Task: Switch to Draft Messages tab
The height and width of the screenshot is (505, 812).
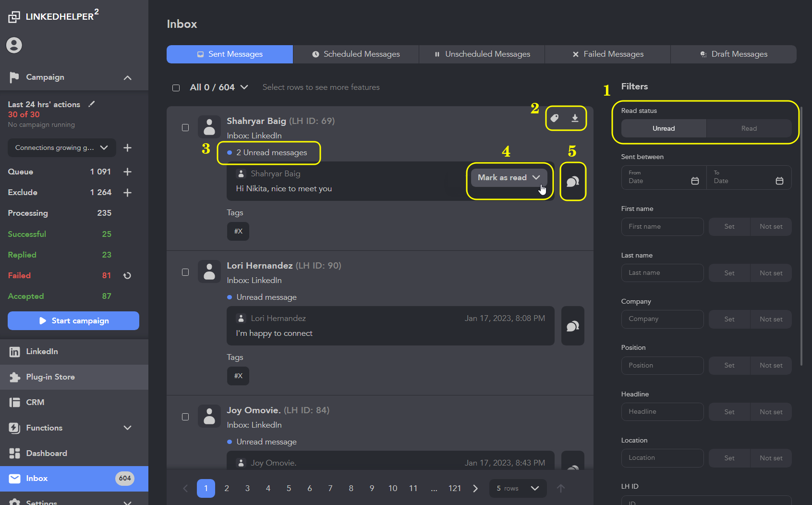Action: pos(734,54)
